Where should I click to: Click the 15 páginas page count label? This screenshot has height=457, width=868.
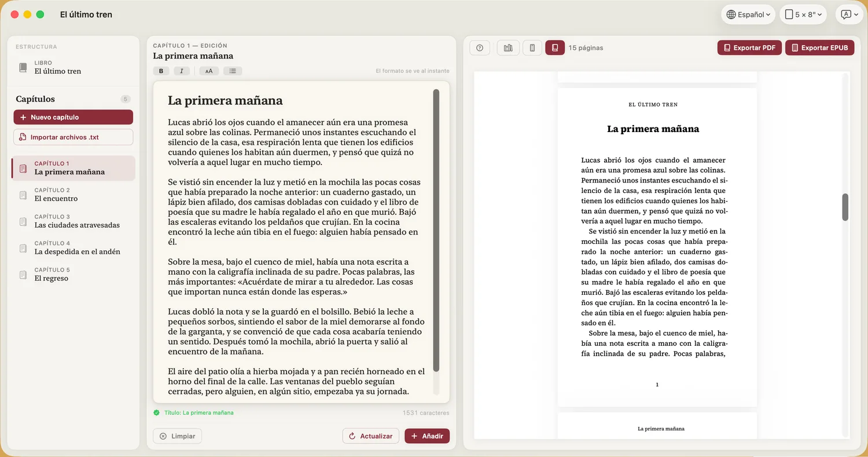(x=586, y=48)
